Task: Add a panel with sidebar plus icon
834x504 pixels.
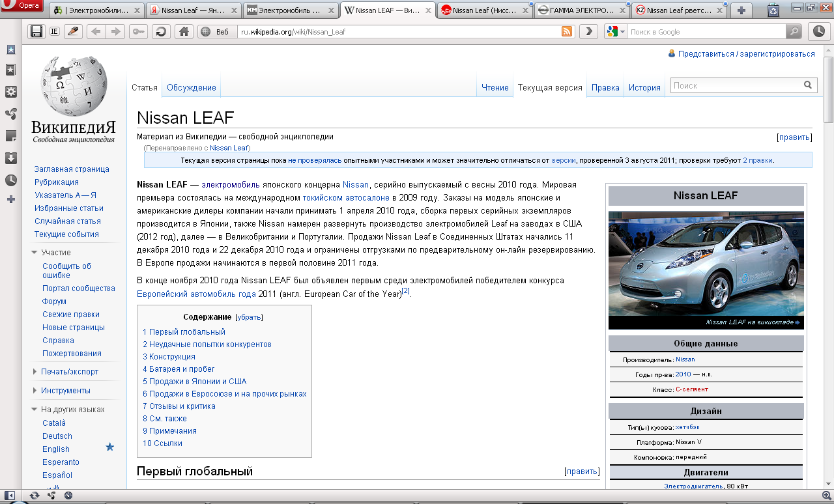Action: [x=10, y=199]
